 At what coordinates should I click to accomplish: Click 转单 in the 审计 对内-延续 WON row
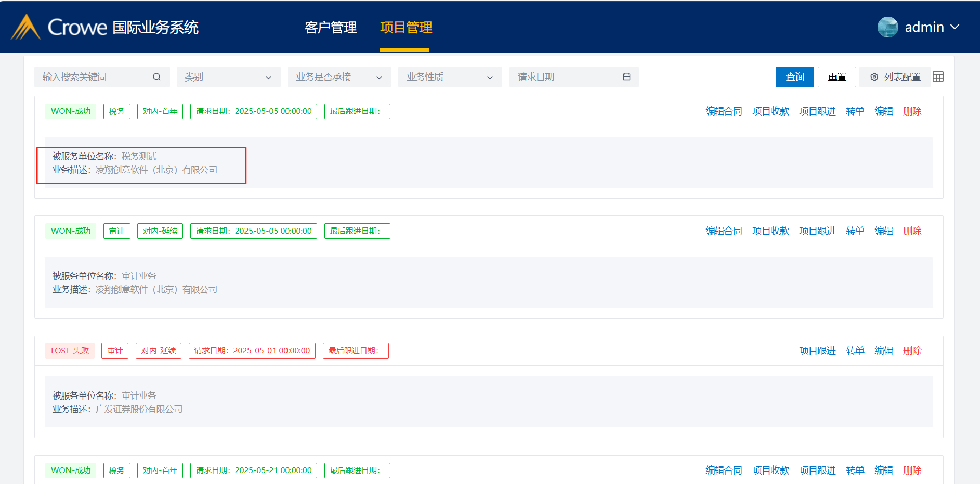pyautogui.click(x=855, y=231)
